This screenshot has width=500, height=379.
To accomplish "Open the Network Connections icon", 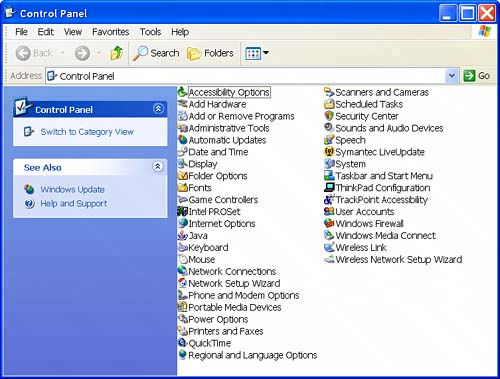I will (183, 271).
